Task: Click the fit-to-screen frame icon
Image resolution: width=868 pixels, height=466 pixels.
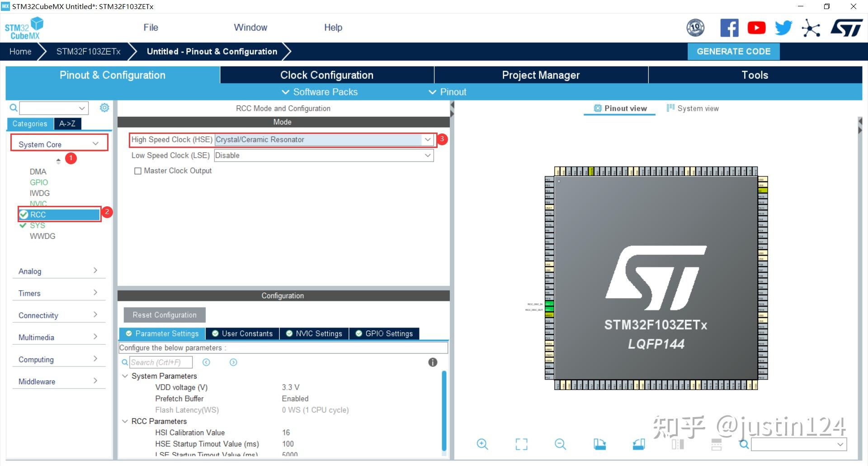Action: (x=521, y=444)
